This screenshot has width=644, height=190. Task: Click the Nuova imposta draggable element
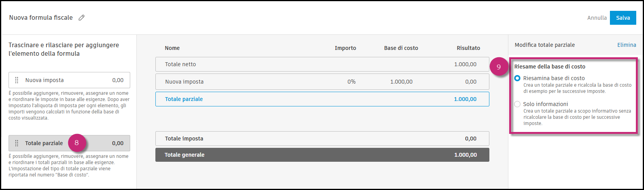click(x=70, y=80)
